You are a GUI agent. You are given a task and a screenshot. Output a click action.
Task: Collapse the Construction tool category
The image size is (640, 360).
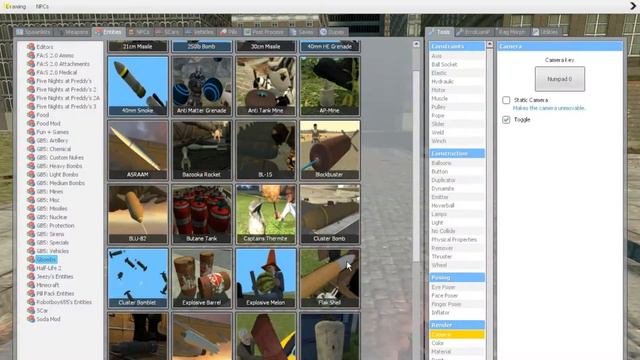pos(457,153)
